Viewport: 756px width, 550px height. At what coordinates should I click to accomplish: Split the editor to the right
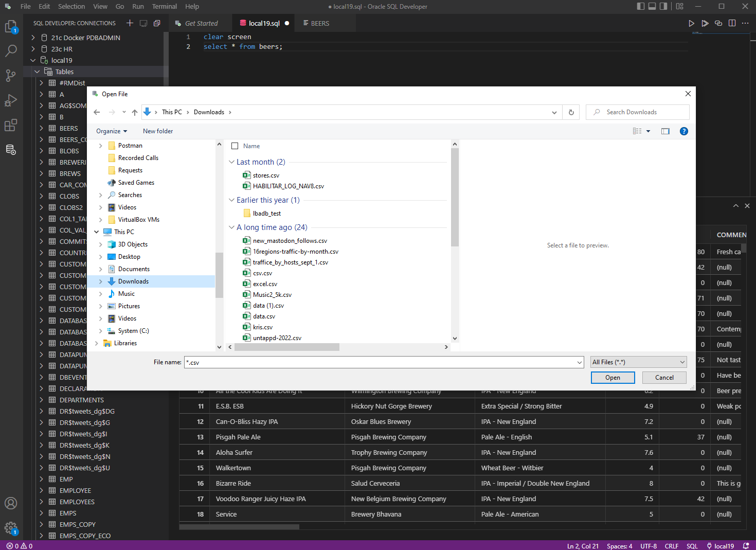coord(732,23)
